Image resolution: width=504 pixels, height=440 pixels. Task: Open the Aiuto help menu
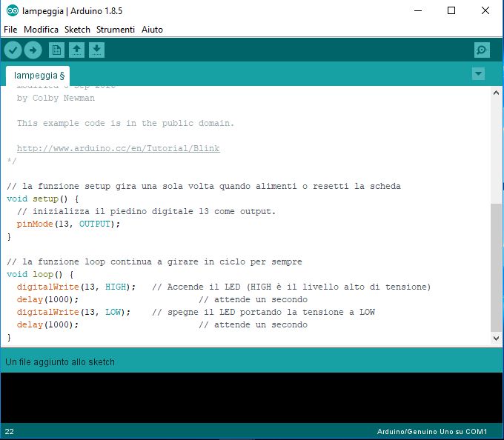click(x=152, y=30)
